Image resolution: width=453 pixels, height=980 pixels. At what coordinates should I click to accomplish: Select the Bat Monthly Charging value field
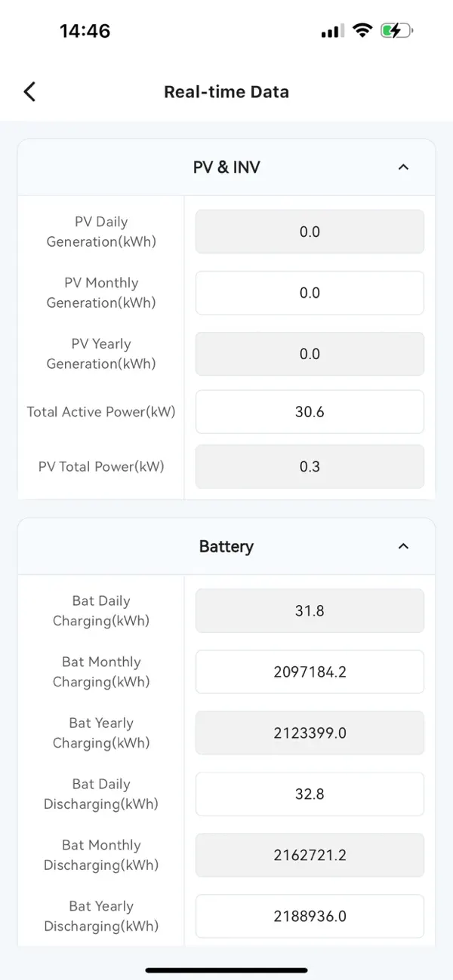(x=310, y=671)
